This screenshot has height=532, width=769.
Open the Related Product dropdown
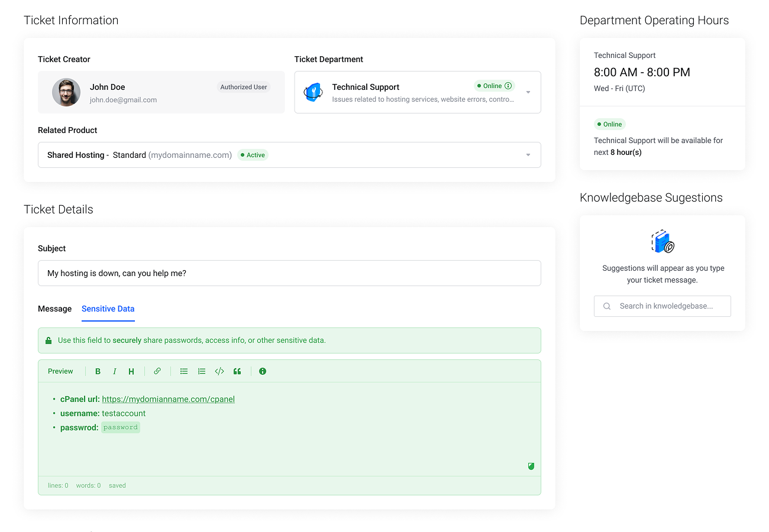528,155
